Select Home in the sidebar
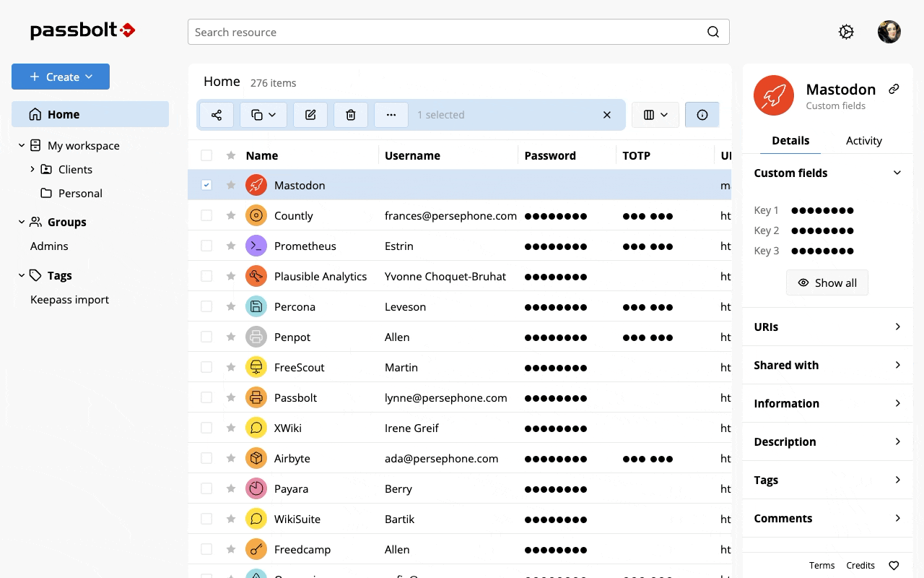Viewport: 924px width, 578px height. coord(90,114)
